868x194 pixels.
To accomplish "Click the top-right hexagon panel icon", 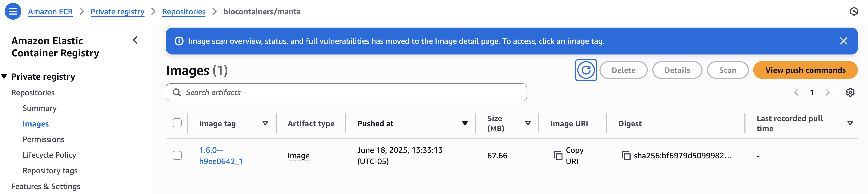I will tap(853, 12).
